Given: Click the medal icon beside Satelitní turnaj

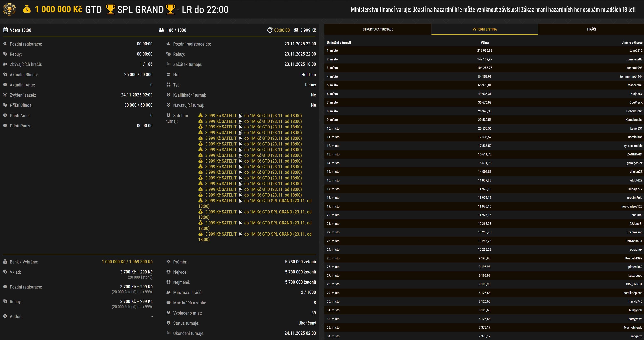Looking at the screenshot, I should [168, 115].
